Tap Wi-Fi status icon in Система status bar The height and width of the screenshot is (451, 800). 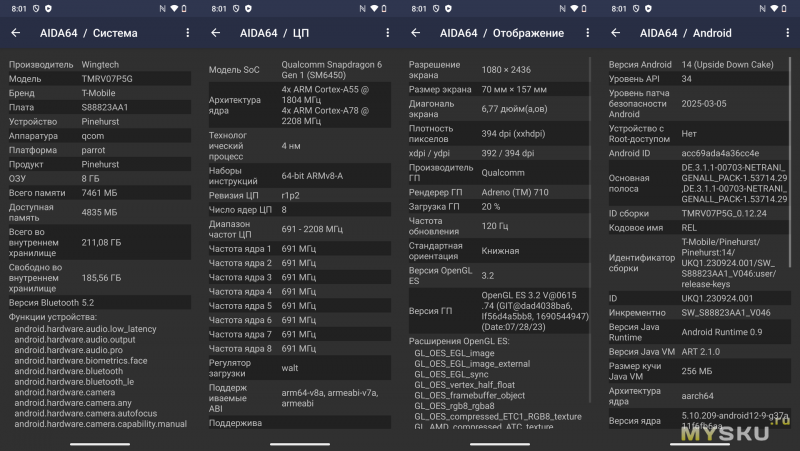tap(174, 9)
